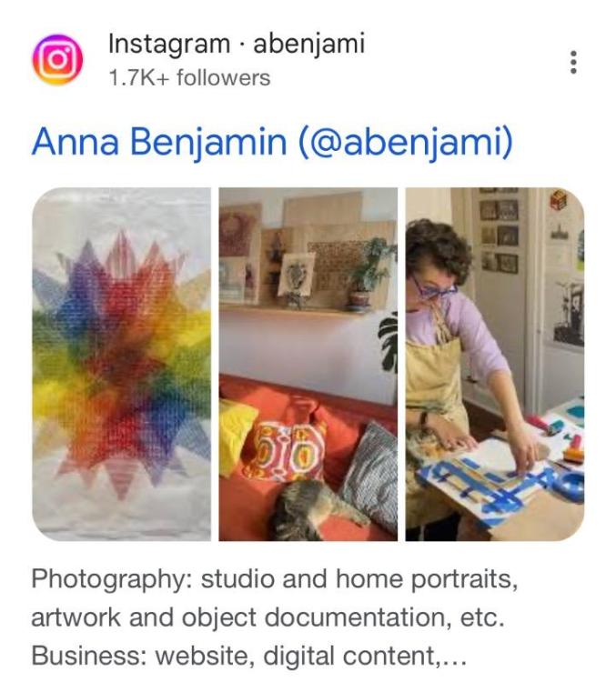
Task: Click the "Instagram" source name text
Action: pos(169,44)
